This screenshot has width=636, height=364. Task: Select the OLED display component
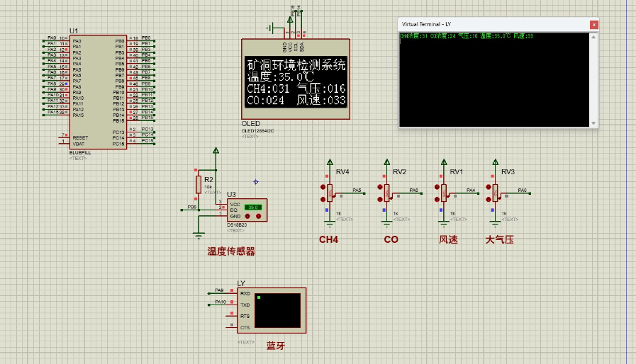pos(296,81)
